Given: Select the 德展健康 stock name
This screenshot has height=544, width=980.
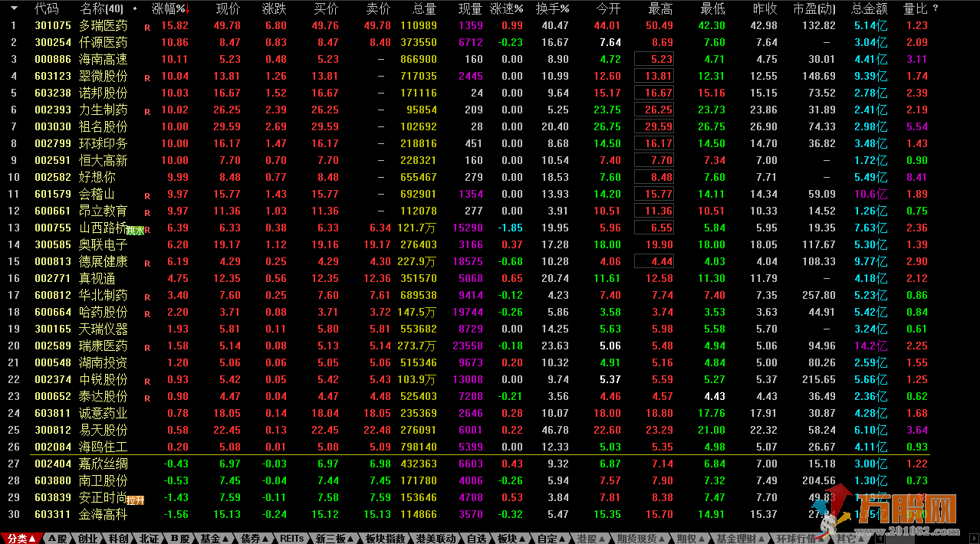Looking at the screenshot, I should coord(104,262).
